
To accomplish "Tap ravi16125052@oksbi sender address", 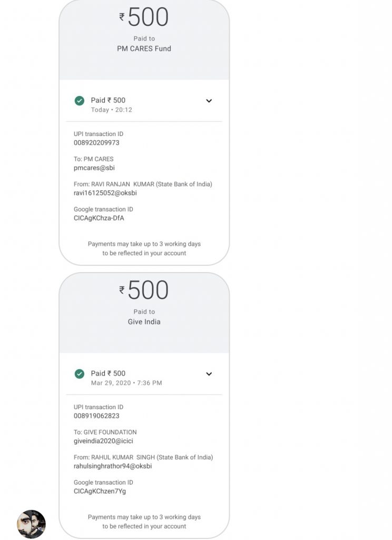I will click(x=105, y=193).
